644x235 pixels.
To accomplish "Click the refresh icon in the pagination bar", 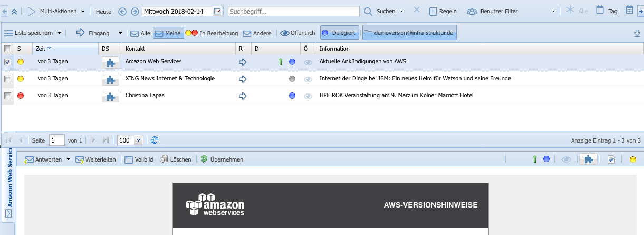I will point(155,140).
